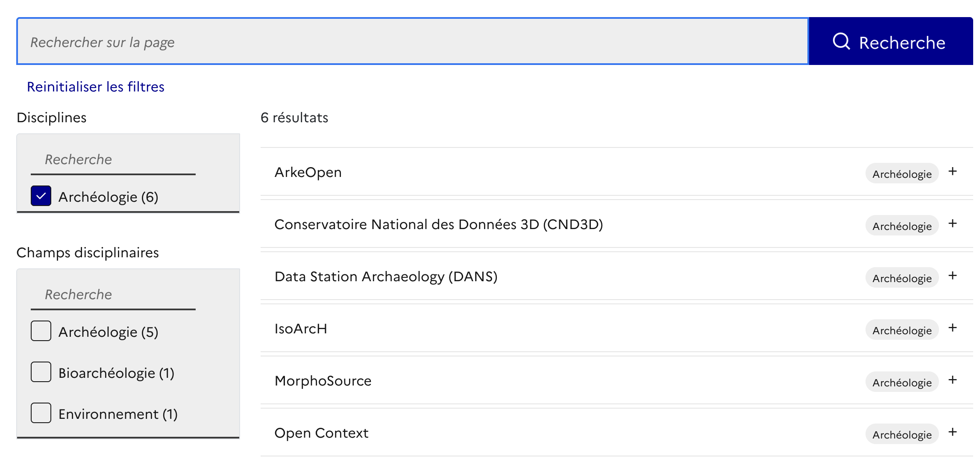The width and height of the screenshot is (980, 465).
Task: Click the plus icon beside Open Context
Action: pyautogui.click(x=952, y=432)
